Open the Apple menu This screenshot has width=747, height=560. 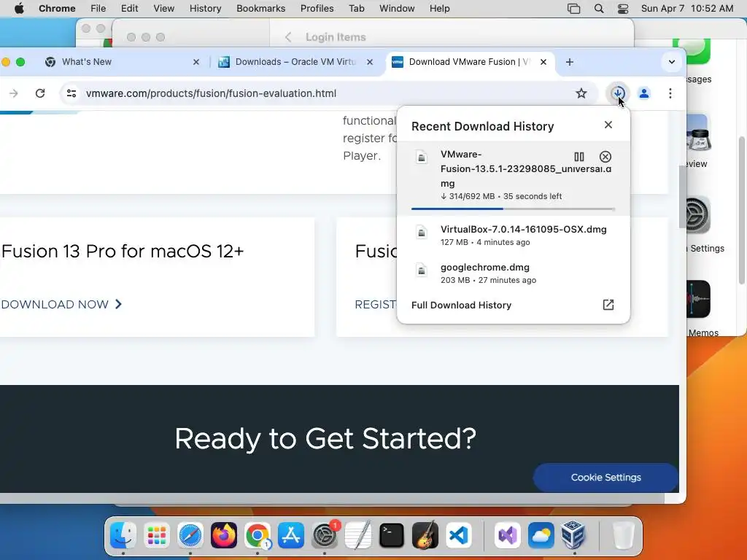[19, 9]
